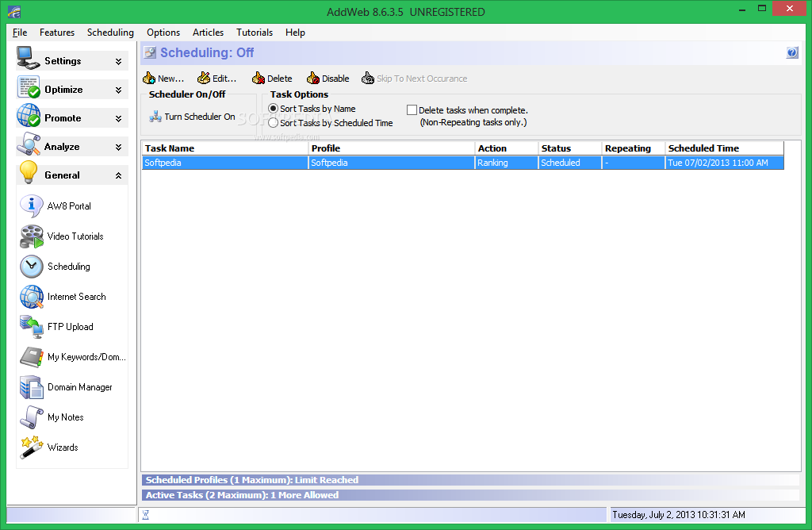The width and height of the screenshot is (812, 530).
Task: Open the Features menu
Action: tap(57, 32)
